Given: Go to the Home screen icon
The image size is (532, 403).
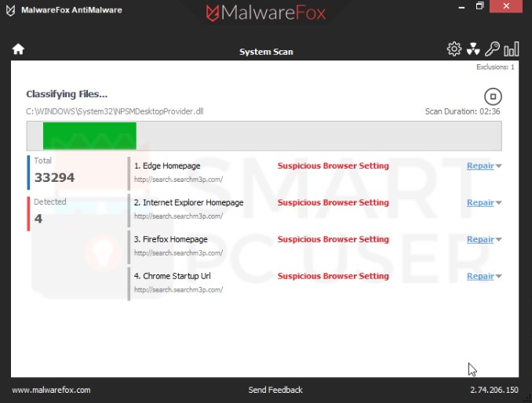Looking at the screenshot, I should tap(18, 49).
